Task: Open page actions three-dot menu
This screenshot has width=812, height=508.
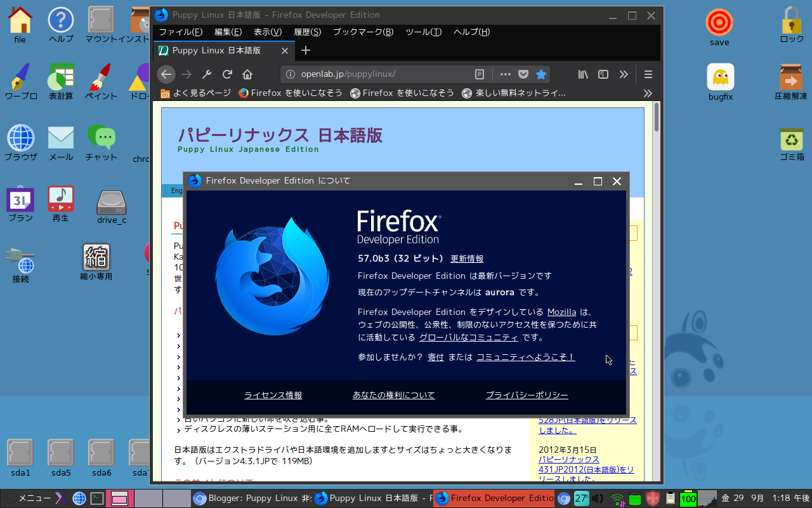Action: point(506,74)
